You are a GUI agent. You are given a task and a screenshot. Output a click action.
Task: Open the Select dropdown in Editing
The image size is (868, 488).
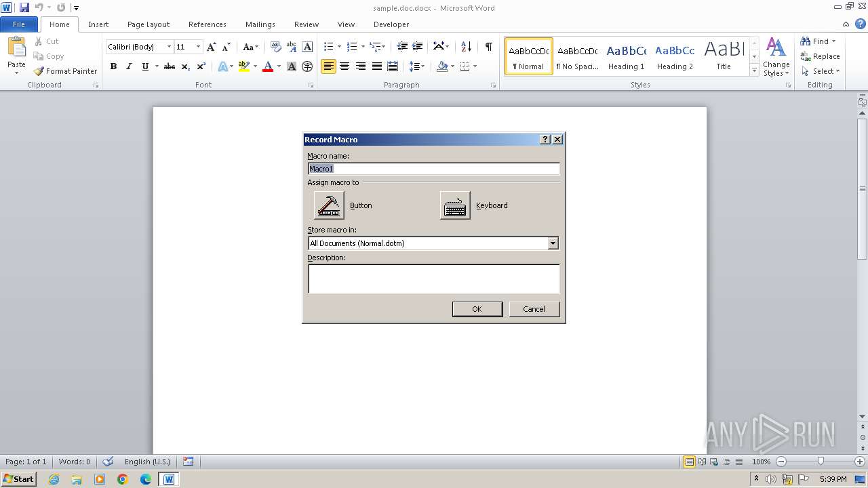coord(821,71)
